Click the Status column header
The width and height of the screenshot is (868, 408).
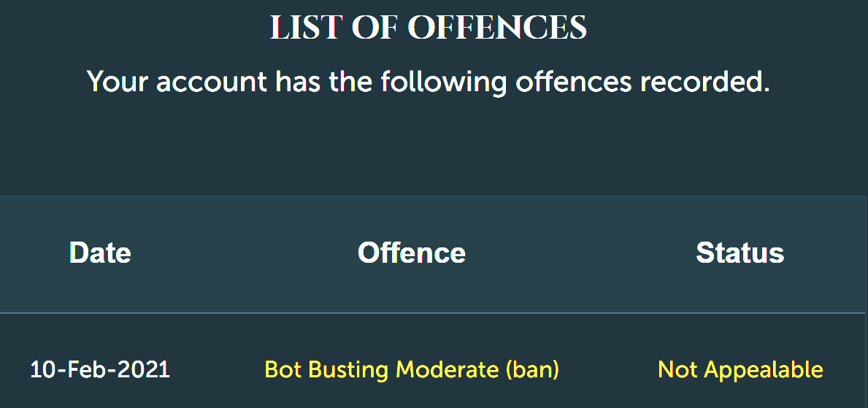pyautogui.click(x=740, y=253)
